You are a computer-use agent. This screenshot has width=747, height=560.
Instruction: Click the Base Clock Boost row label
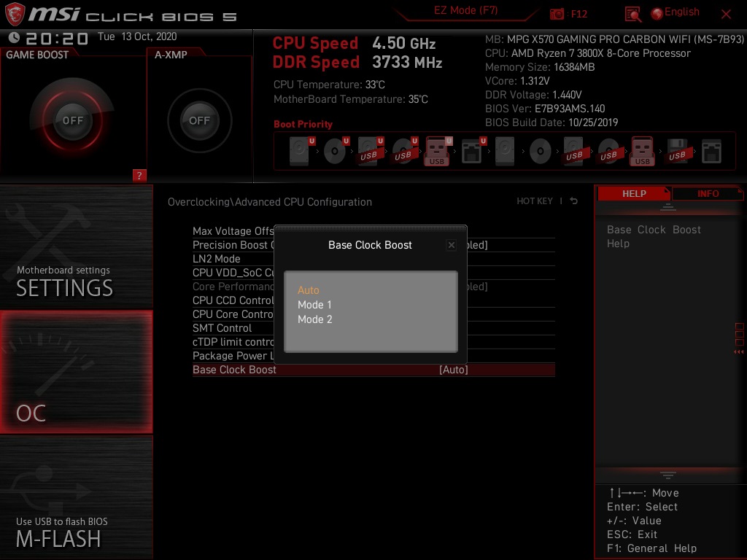pyautogui.click(x=234, y=370)
